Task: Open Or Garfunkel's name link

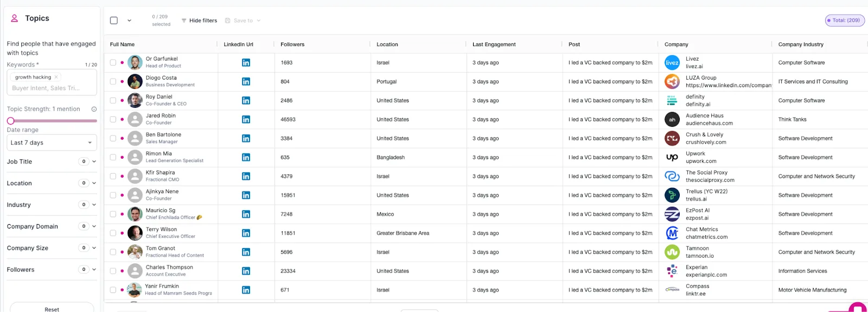Action: pyautogui.click(x=162, y=59)
